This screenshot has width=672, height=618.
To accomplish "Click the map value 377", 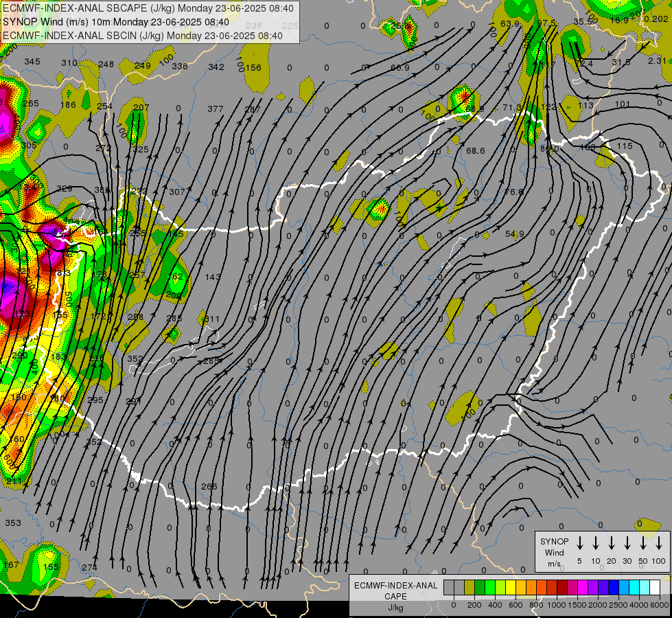I will (x=215, y=109).
